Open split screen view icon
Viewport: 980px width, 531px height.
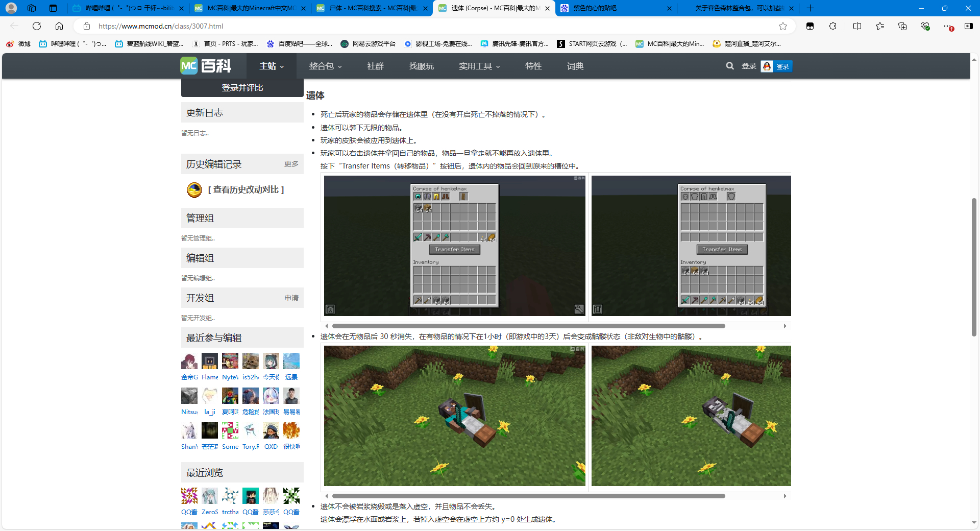click(857, 26)
